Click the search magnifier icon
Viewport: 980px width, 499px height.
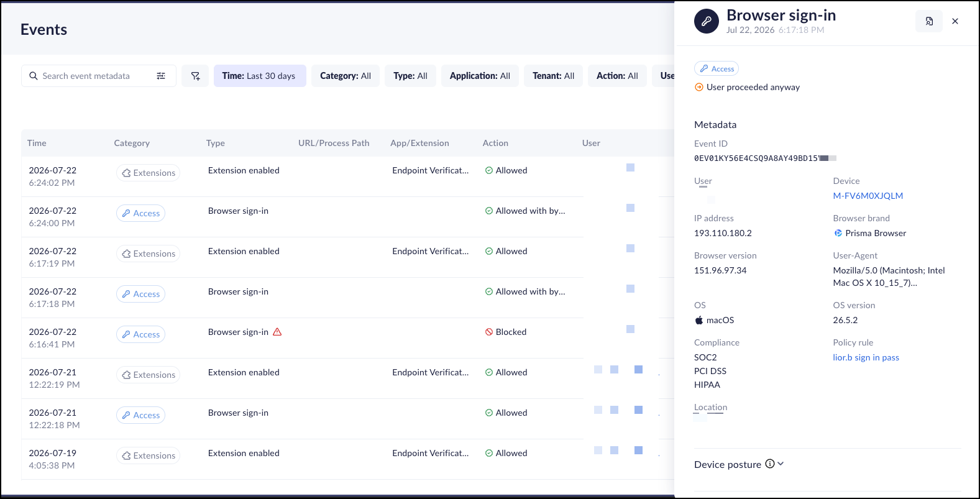point(34,76)
